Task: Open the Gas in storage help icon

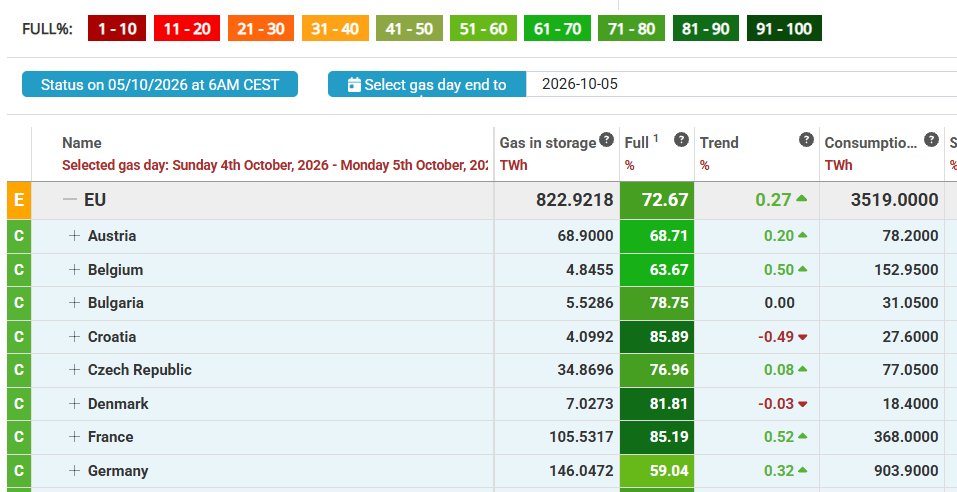Action: 606,140
